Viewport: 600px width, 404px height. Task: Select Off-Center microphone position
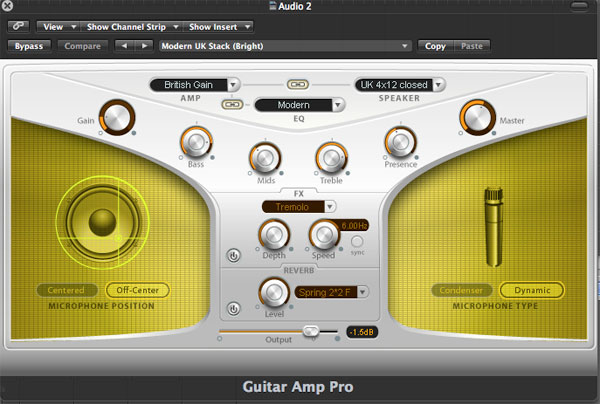pyautogui.click(x=137, y=290)
